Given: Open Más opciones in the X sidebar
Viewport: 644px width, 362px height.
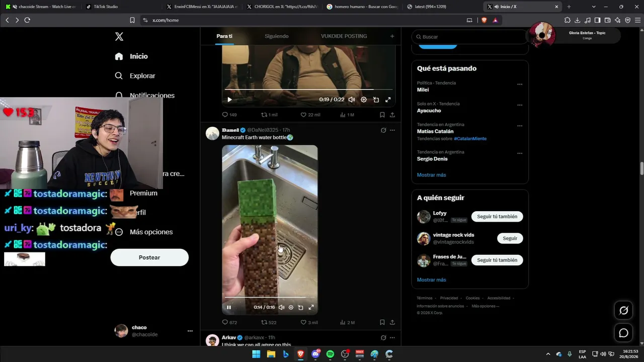Looking at the screenshot, I should pos(144,232).
